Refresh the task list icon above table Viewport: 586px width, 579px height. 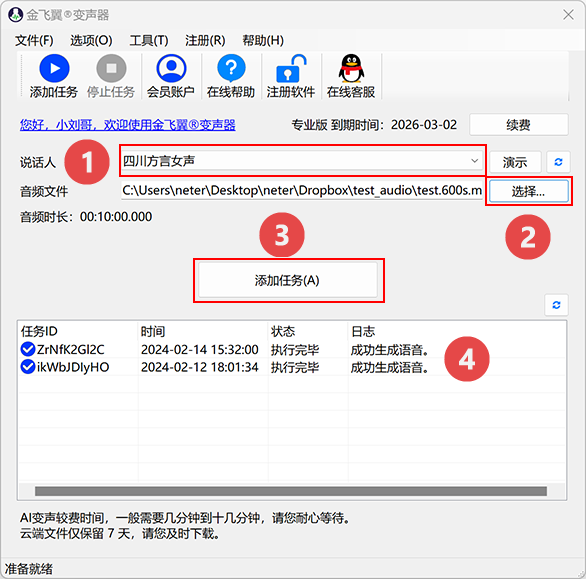(x=556, y=305)
